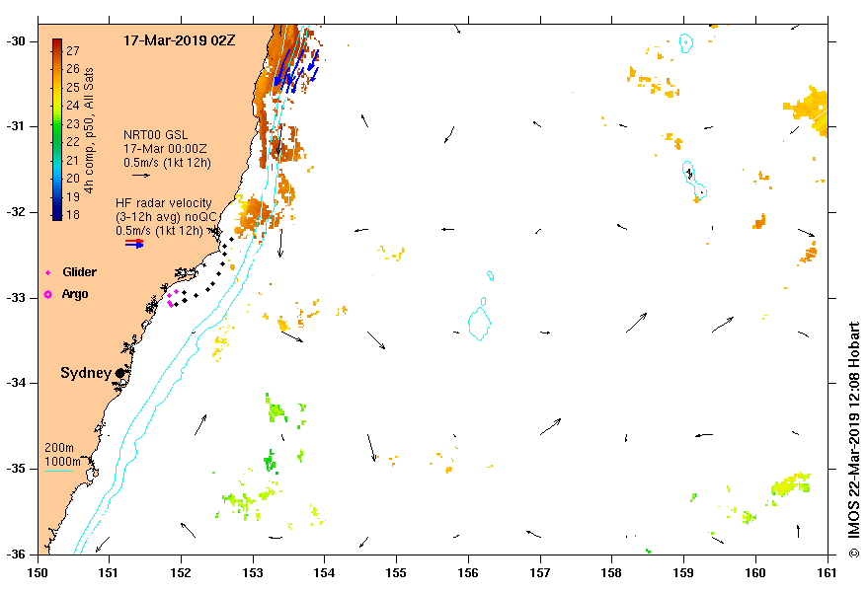This screenshot has height=592, width=868.
Task: Click the magenta Glider legend marker
Action: point(47,272)
